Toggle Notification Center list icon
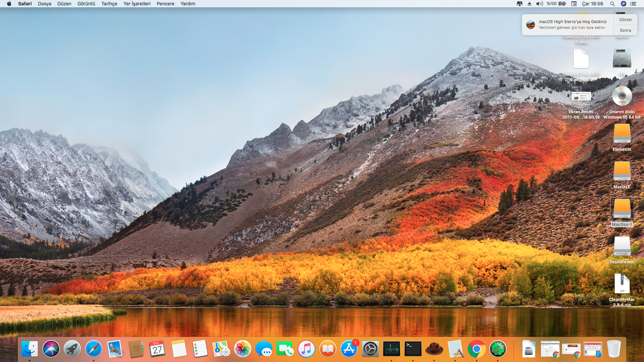This screenshot has width=644, height=362. [633, 4]
